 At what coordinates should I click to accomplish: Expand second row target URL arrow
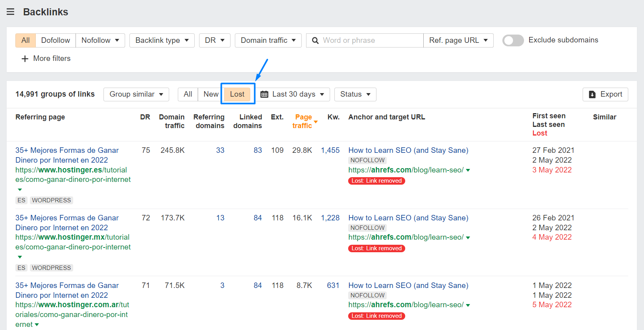point(468,238)
